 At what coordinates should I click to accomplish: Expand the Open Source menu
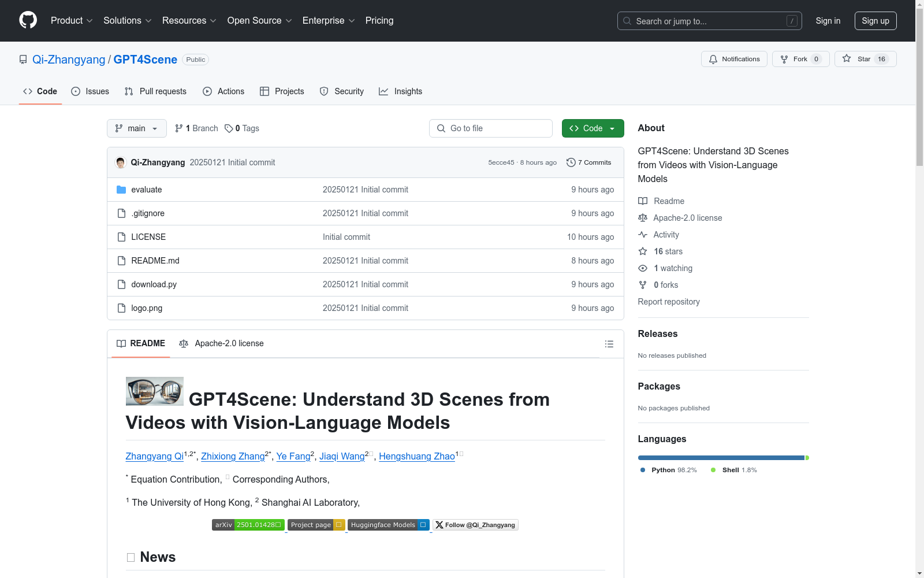260,21
